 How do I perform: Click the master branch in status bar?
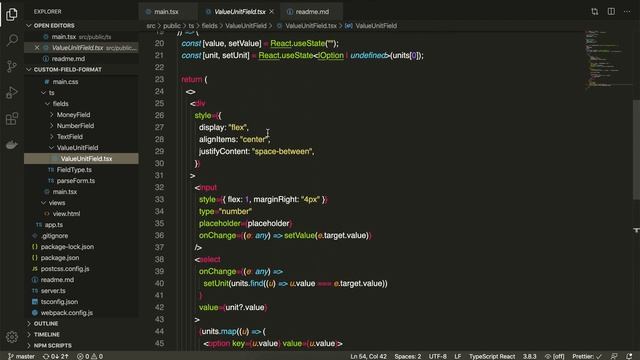tap(21, 356)
